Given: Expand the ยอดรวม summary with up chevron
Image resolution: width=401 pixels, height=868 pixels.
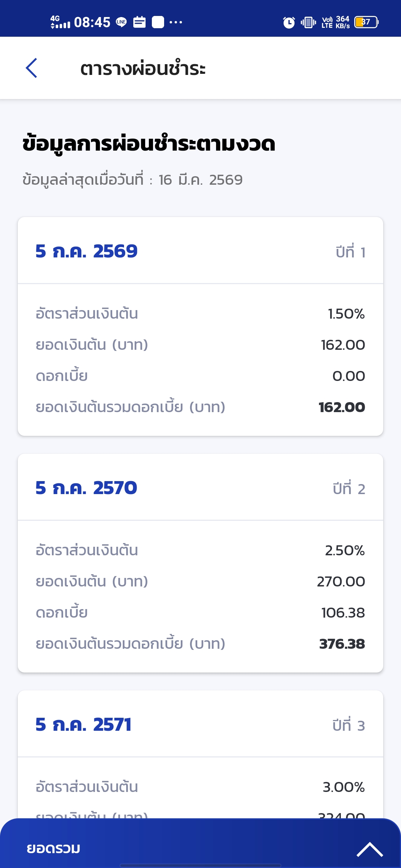Looking at the screenshot, I should click(369, 849).
